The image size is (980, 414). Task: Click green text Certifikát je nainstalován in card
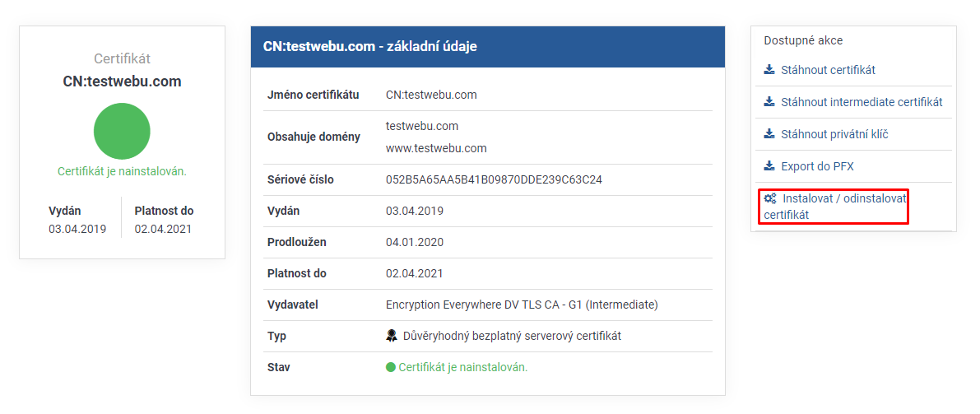tap(122, 170)
